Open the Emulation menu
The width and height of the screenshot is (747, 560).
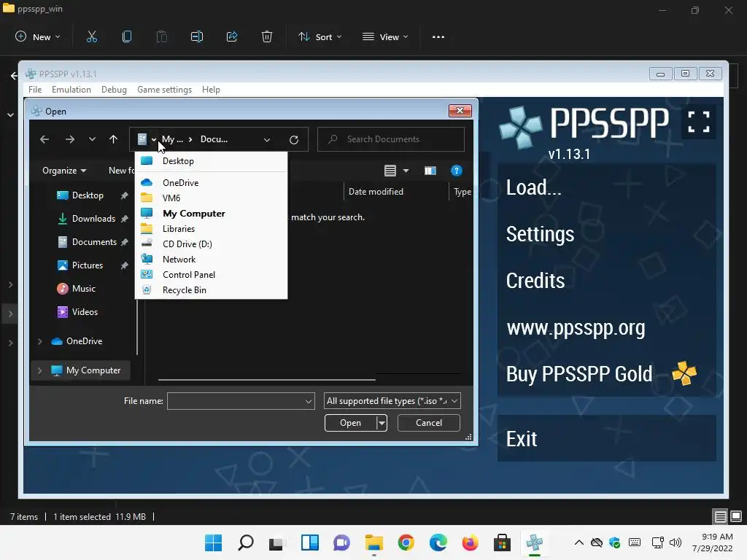tap(71, 90)
